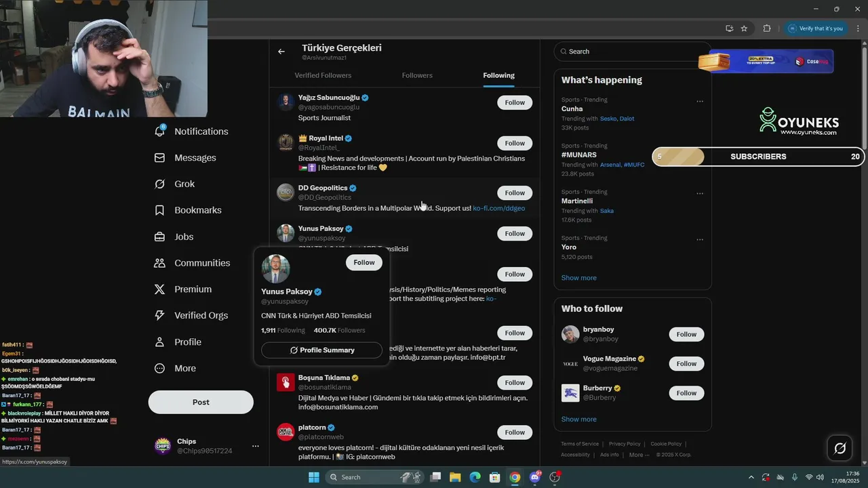Follow Royal Intel account
Image resolution: width=868 pixels, height=488 pixels.
[x=515, y=143]
